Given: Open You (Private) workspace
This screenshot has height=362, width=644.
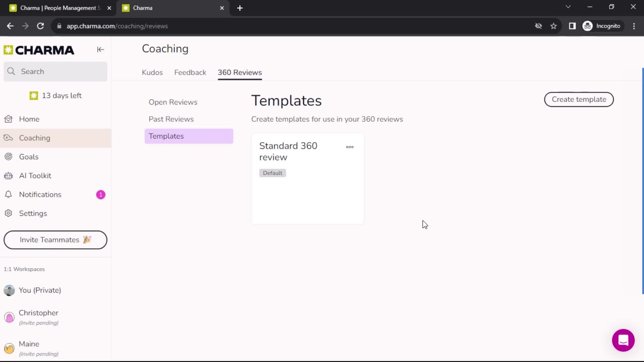Looking at the screenshot, I should point(40,290).
